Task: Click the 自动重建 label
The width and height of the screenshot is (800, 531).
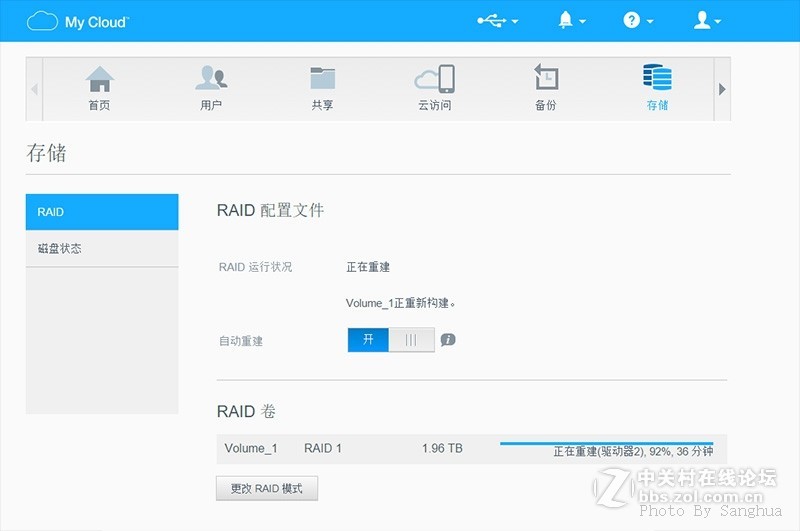Action: [x=241, y=341]
